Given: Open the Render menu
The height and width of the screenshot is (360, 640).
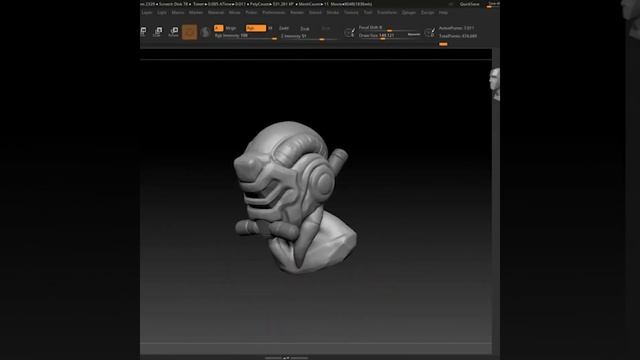Looking at the screenshot, I should pos(297,13).
